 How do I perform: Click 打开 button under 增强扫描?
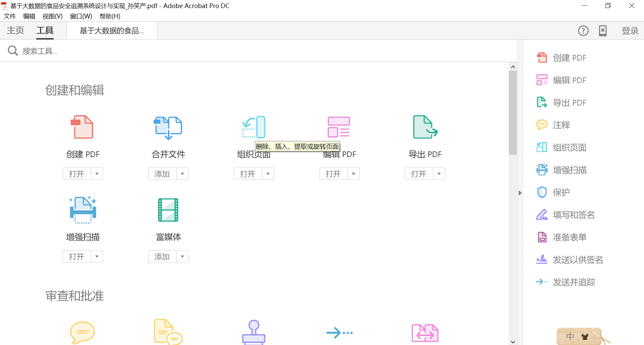pyautogui.click(x=77, y=257)
